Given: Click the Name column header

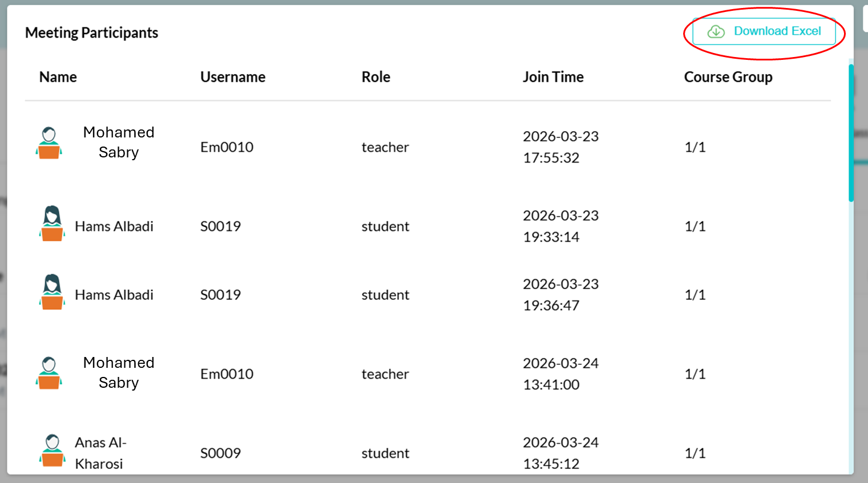Looking at the screenshot, I should [58, 77].
